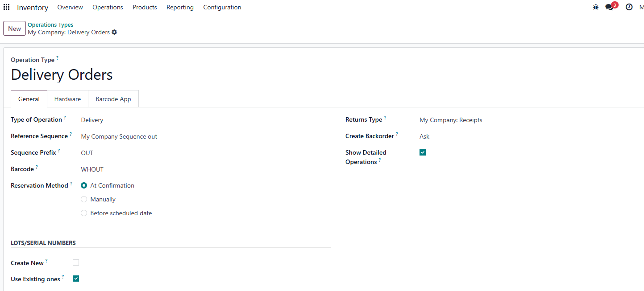Screen dimensions: 644x291
Task: Open the gear actions menu beside Delivery Orders
Action: pyautogui.click(x=114, y=32)
